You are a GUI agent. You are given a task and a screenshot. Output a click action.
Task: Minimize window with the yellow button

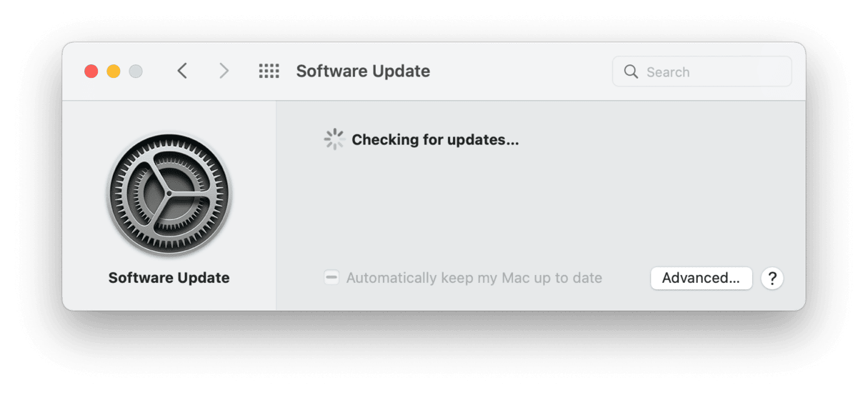[x=113, y=71]
